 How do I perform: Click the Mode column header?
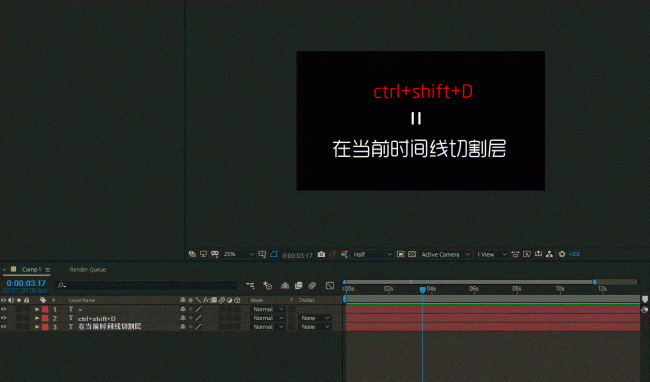pyautogui.click(x=257, y=300)
